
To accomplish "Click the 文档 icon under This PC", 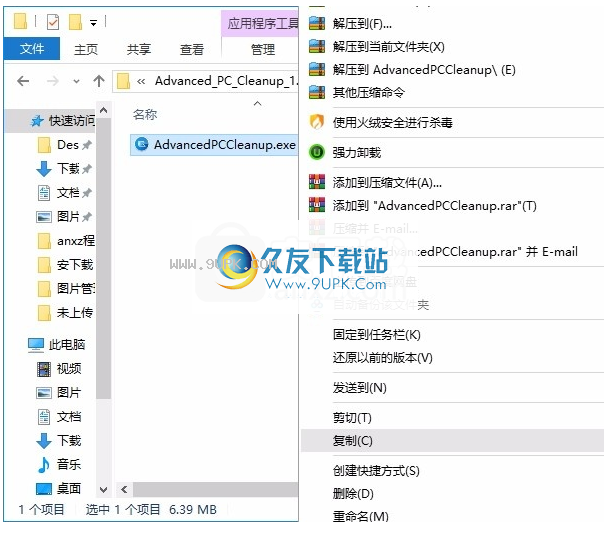I will coord(44,417).
